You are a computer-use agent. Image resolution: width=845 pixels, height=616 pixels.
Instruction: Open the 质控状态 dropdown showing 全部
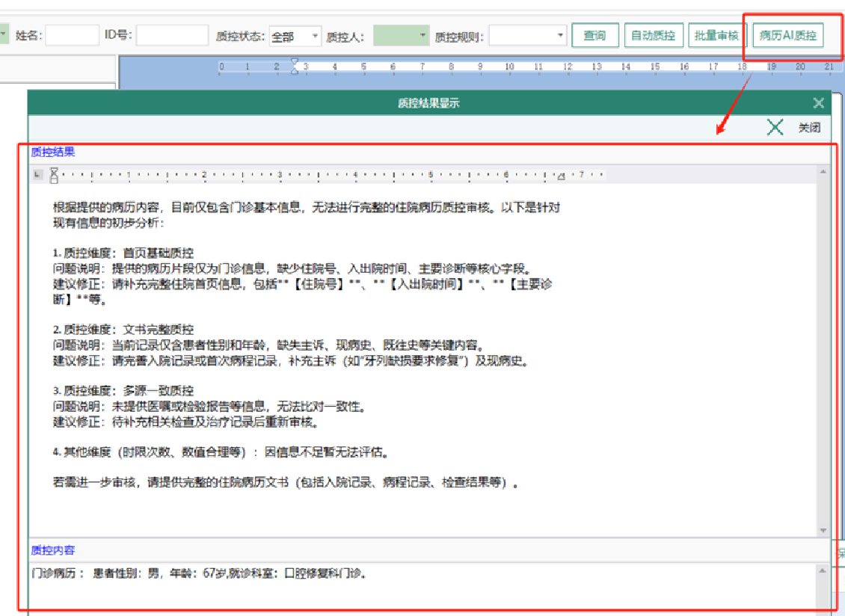point(295,36)
